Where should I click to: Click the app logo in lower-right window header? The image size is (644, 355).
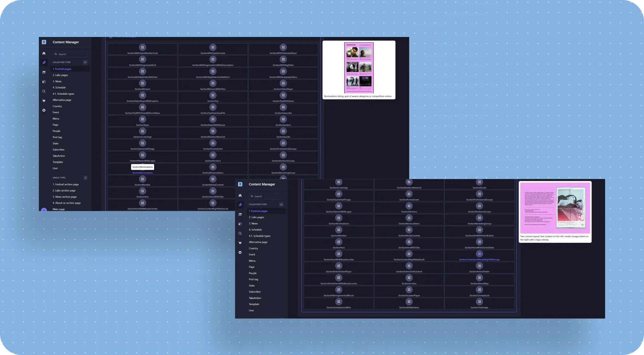point(240,184)
